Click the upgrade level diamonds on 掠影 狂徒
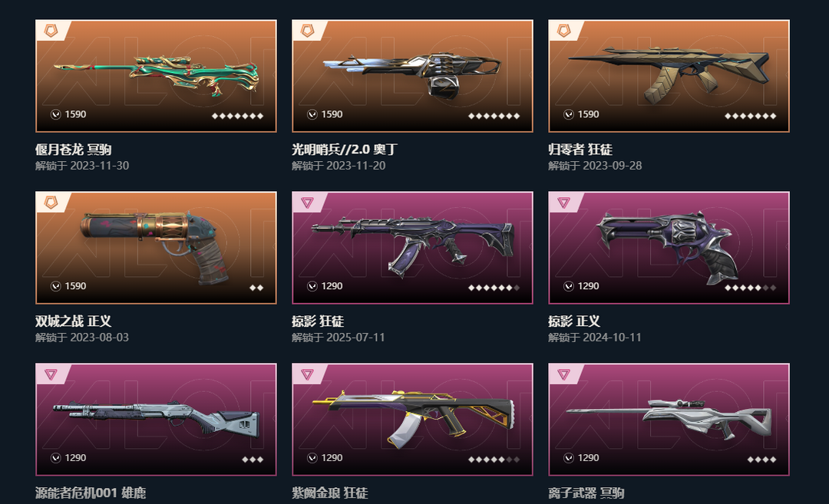The height and width of the screenshot is (504, 829). 494,288
